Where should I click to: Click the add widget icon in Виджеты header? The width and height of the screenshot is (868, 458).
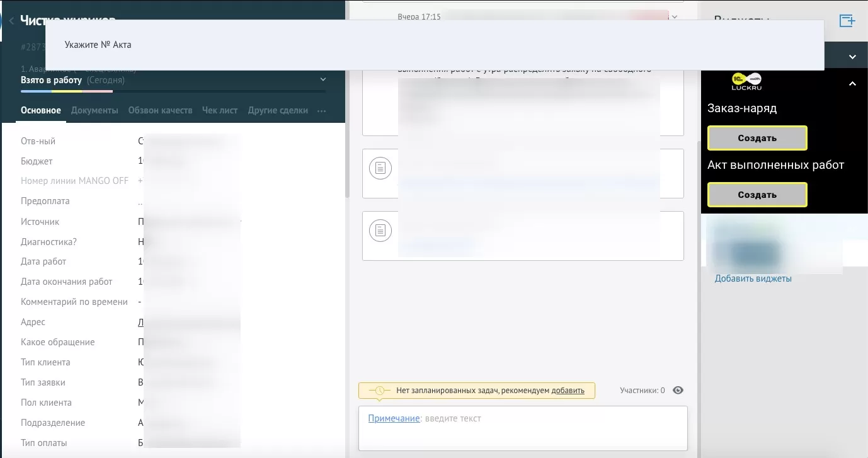click(x=847, y=21)
